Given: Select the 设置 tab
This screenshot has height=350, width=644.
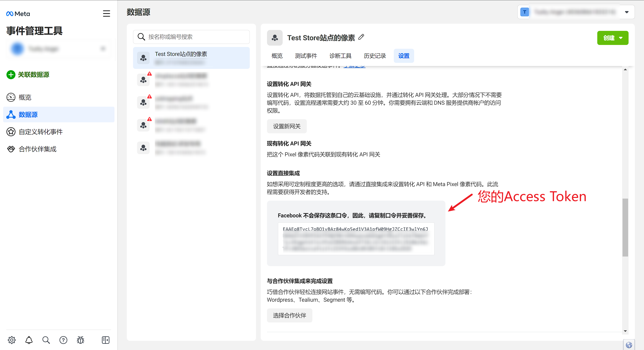Looking at the screenshot, I should coord(404,56).
